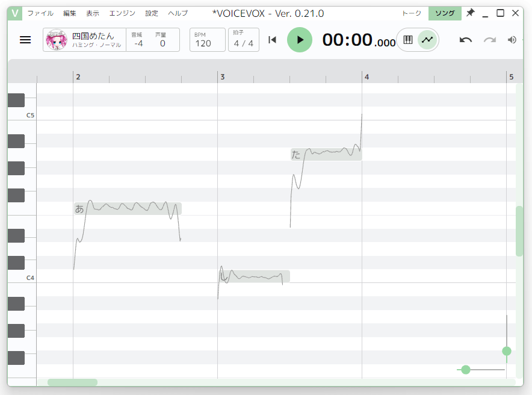Click the 00:00.000 playback time display

click(x=359, y=40)
